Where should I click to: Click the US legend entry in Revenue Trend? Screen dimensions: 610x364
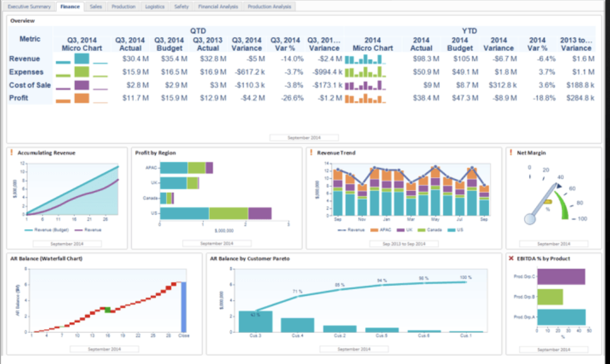[x=456, y=230]
